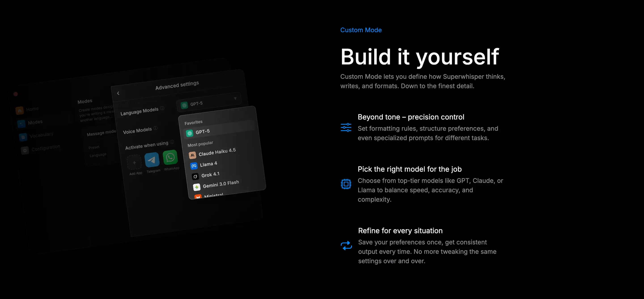The image size is (644, 299).
Task: Click the 'Most popular' section label
Action: pos(200,144)
